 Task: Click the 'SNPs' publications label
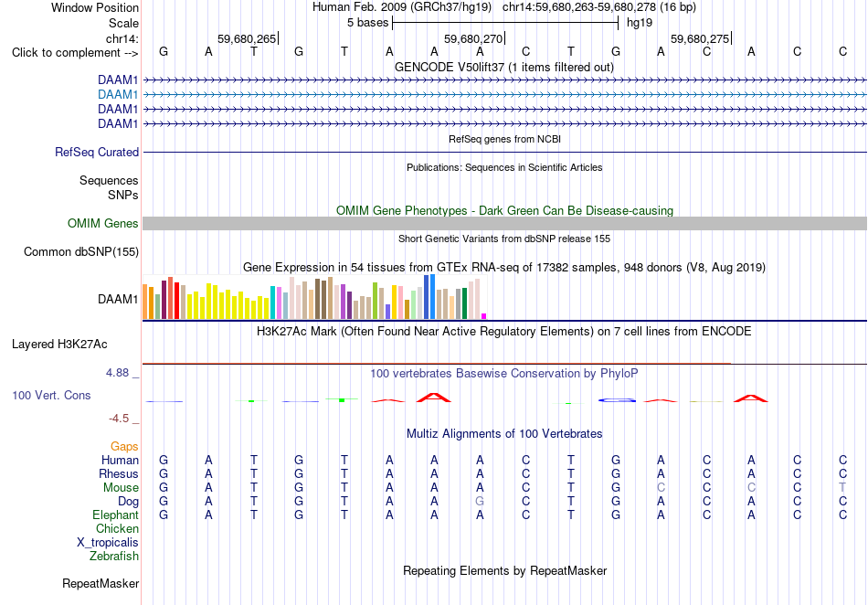[123, 195]
